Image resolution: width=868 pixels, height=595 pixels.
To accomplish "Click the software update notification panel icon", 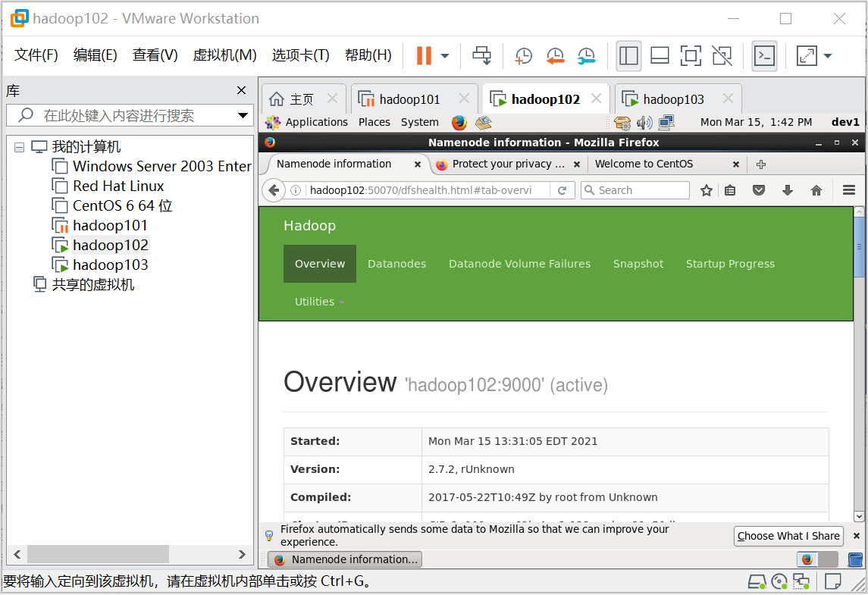I will 622,122.
